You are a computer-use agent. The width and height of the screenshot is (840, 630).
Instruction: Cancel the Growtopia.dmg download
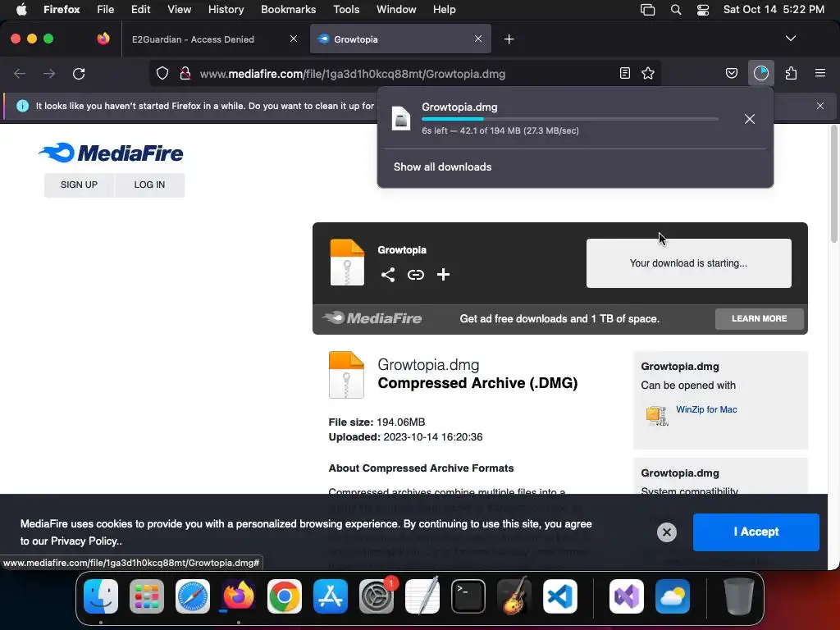tap(750, 119)
